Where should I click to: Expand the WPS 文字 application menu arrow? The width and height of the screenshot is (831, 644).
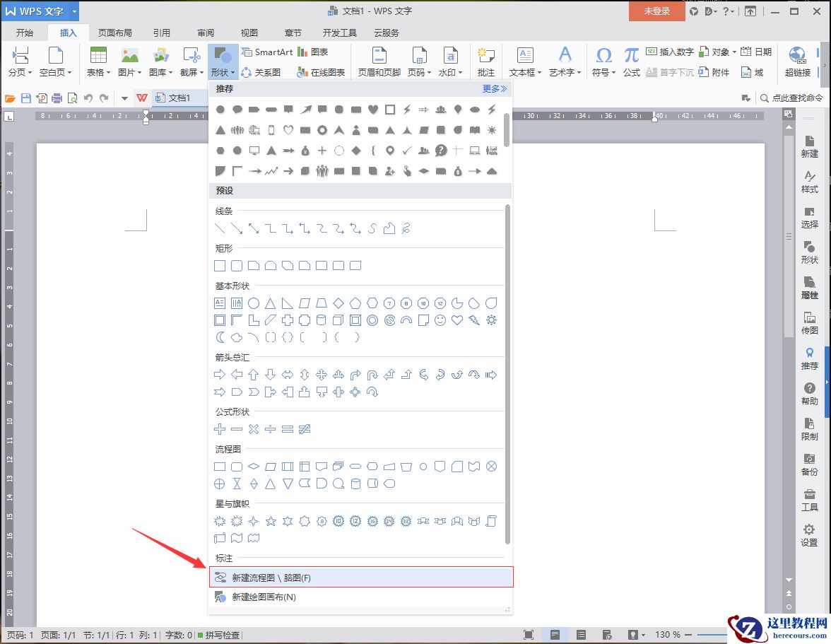pyautogui.click(x=74, y=11)
